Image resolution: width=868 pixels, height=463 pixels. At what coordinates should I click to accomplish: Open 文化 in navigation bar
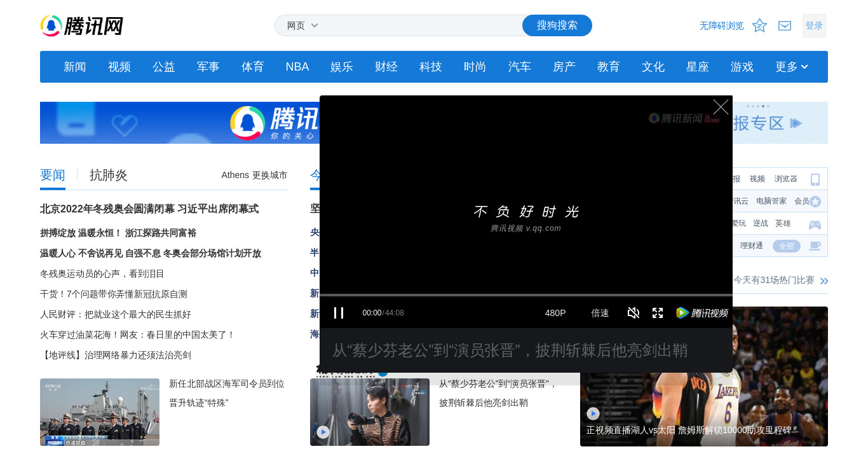pos(653,67)
